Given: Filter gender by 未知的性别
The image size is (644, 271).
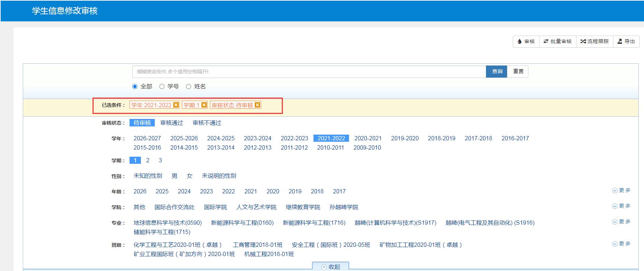Looking at the screenshot, I should 148,176.
